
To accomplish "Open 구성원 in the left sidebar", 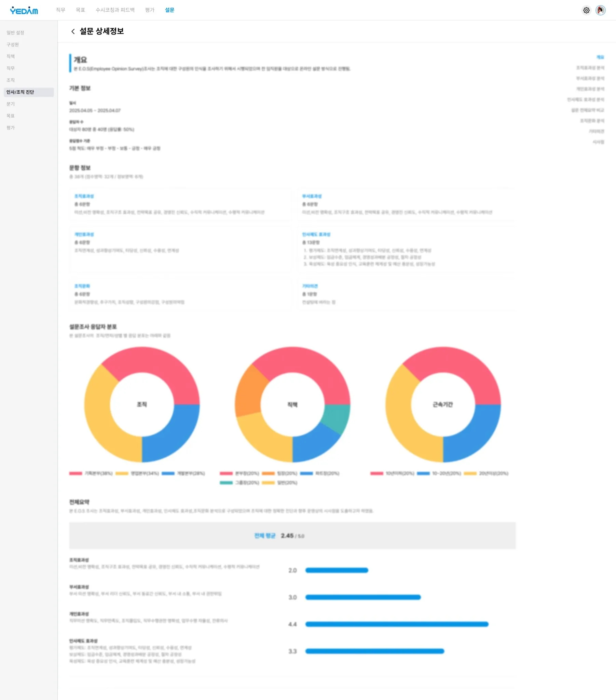I will tap(13, 44).
